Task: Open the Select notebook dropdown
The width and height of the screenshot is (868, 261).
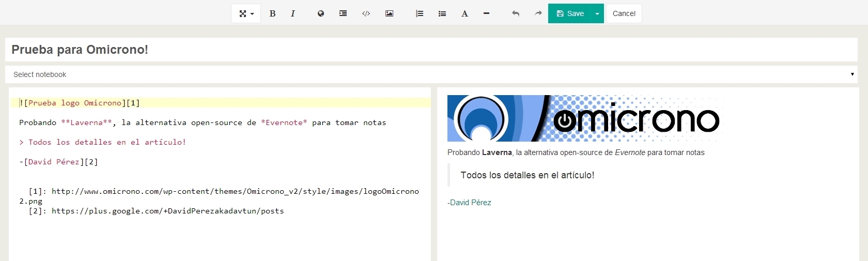Action: click(431, 74)
